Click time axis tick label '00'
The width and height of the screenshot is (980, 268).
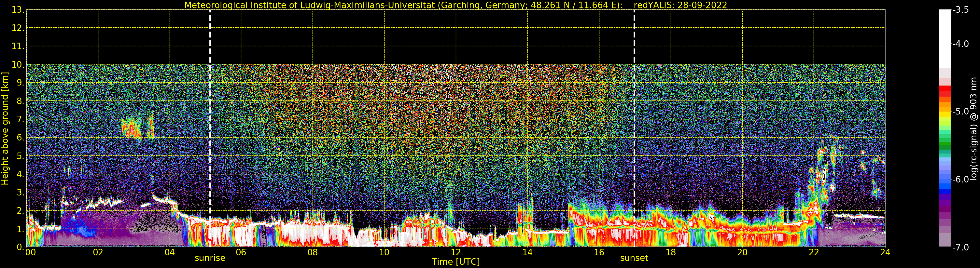(x=30, y=252)
